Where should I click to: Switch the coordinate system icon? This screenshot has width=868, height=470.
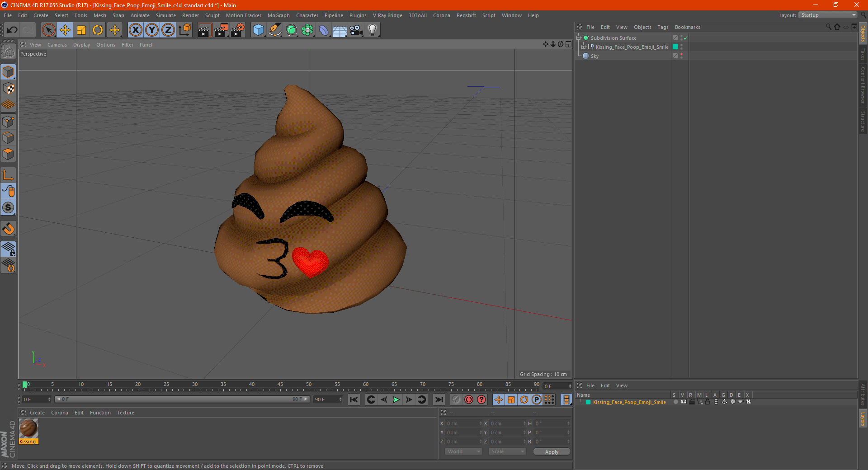(x=184, y=30)
